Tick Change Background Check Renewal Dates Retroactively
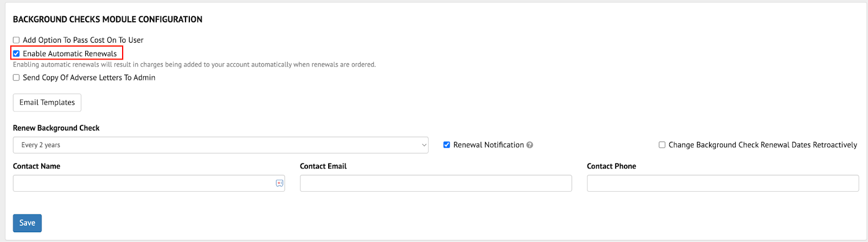The image size is (868, 242). (x=662, y=145)
